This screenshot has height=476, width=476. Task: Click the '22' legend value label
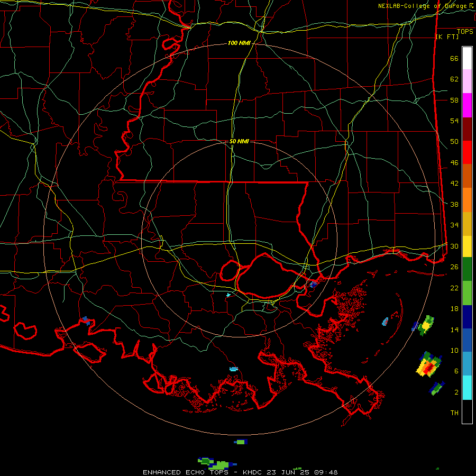click(x=454, y=288)
